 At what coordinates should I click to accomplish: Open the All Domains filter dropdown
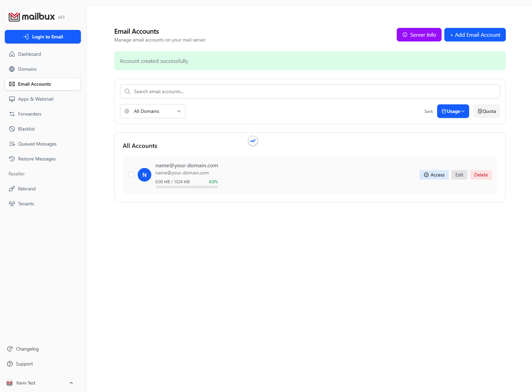(x=153, y=111)
